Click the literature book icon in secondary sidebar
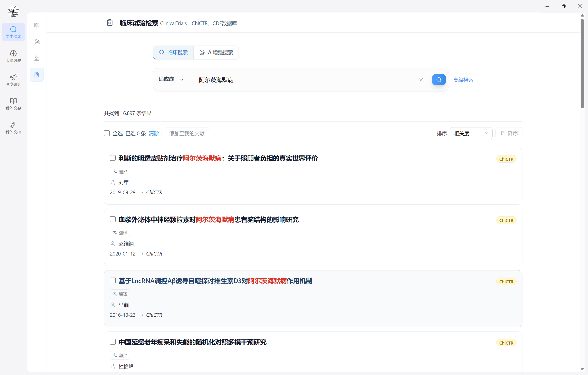Screen dimensions: 588x375 click(x=37, y=25)
